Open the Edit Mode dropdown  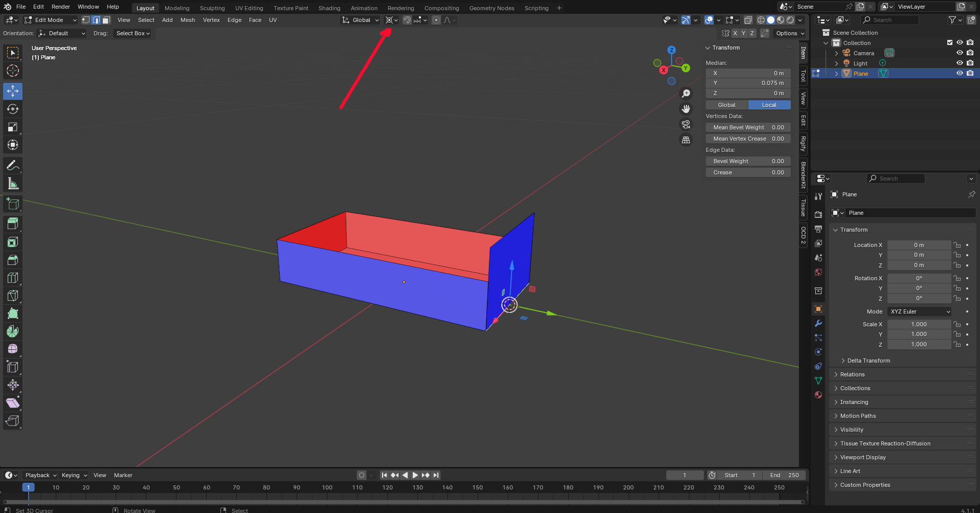click(51, 20)
